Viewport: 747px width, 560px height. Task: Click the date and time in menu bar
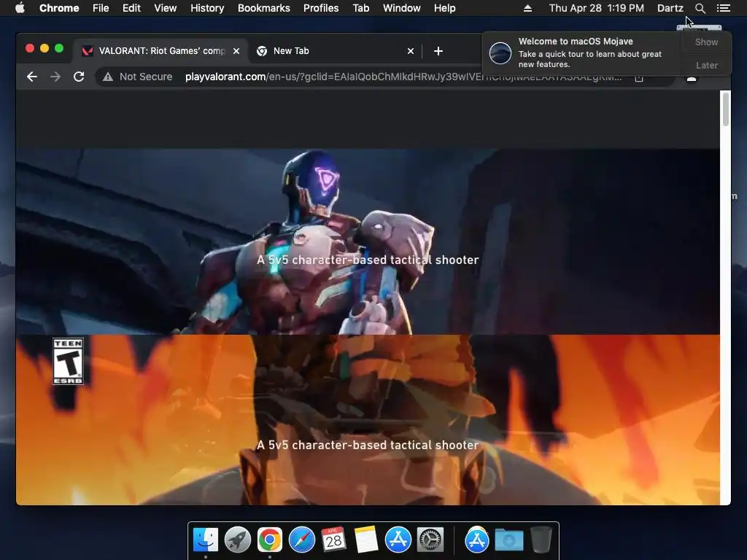click(597, 8)
